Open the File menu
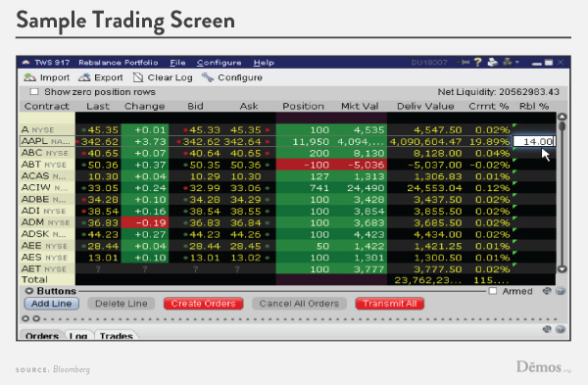588x385 pixels. click(x=177, y=63)
